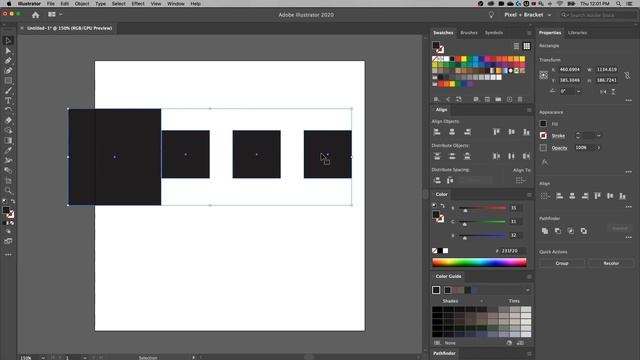
Task: Select the Selection tool in the toolbar
Action: pyautogui.click(x=8, y=41)
